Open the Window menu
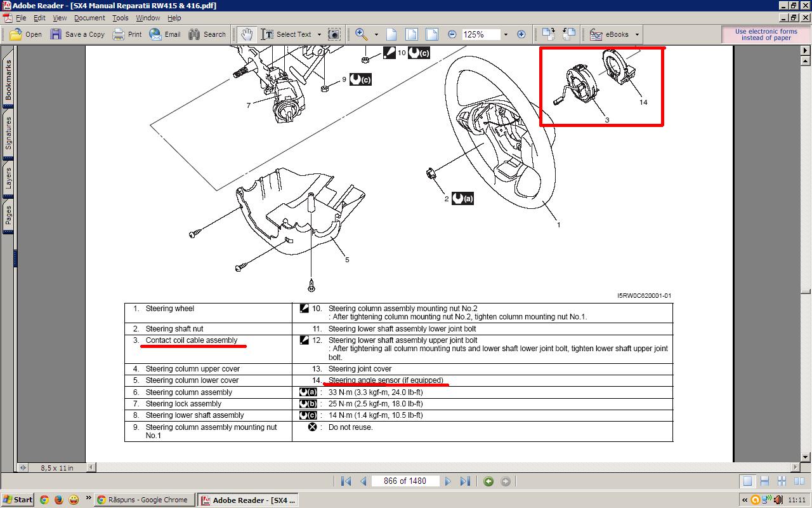The image size is (812, 508). pyautogui.click(x=148, y=18)
